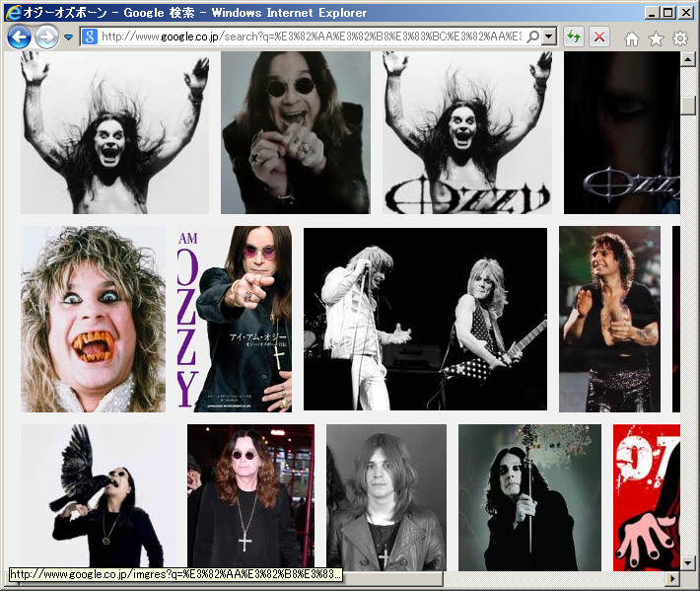Open Tools with the gear icon

(680, 38)
